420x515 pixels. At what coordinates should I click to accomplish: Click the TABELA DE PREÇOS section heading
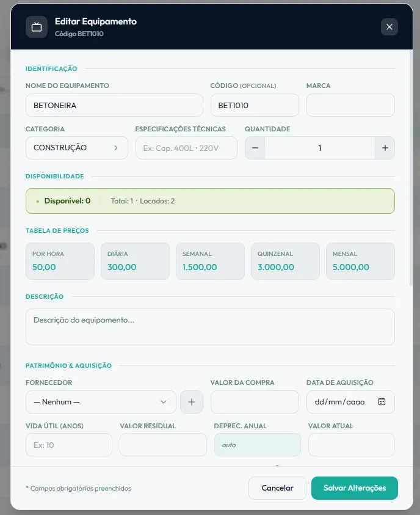pos(57,230)
